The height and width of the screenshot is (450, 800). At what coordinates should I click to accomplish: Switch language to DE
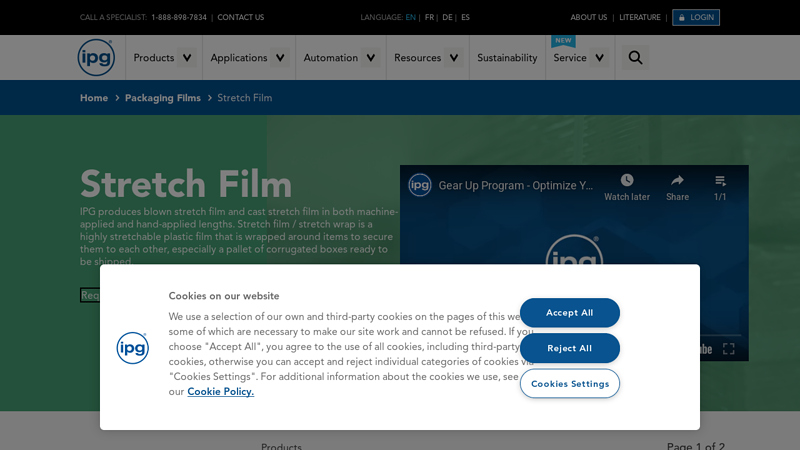[x=447, y=17]
